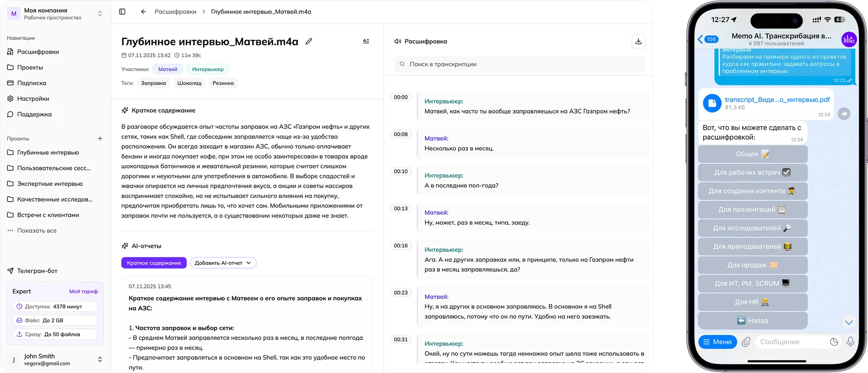Tap Для исследователей bot option
This screenshot has width=868, height=373.
click(753, 228)
